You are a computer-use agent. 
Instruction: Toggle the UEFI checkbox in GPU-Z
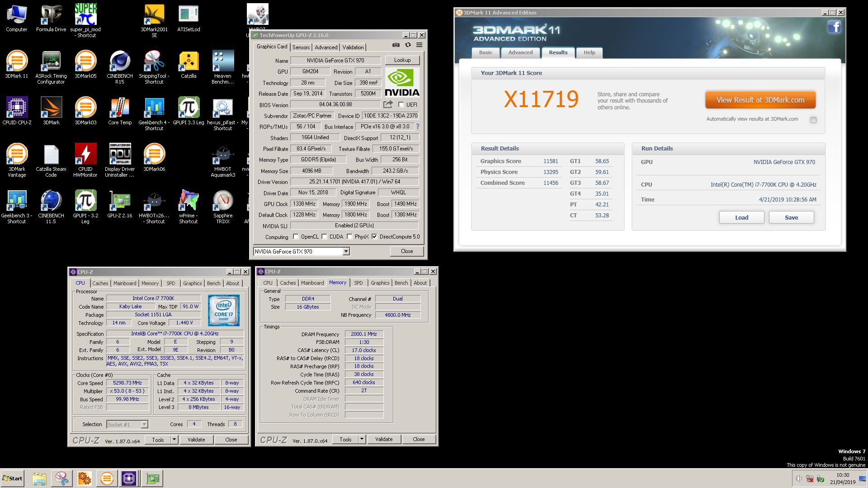[401, 105]
